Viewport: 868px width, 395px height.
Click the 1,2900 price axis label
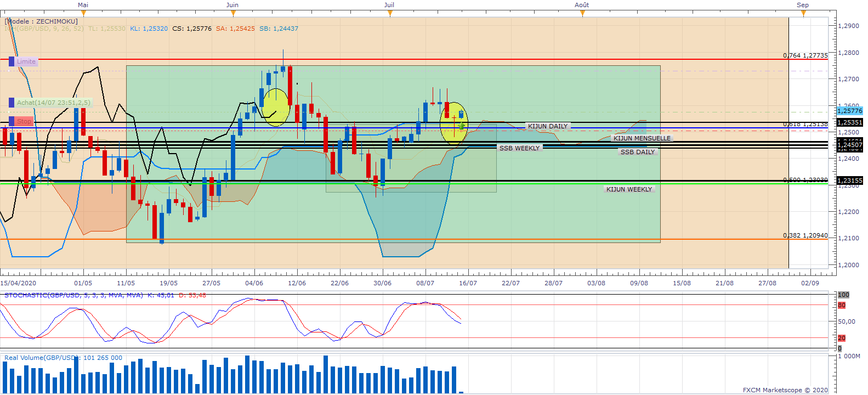849,26
